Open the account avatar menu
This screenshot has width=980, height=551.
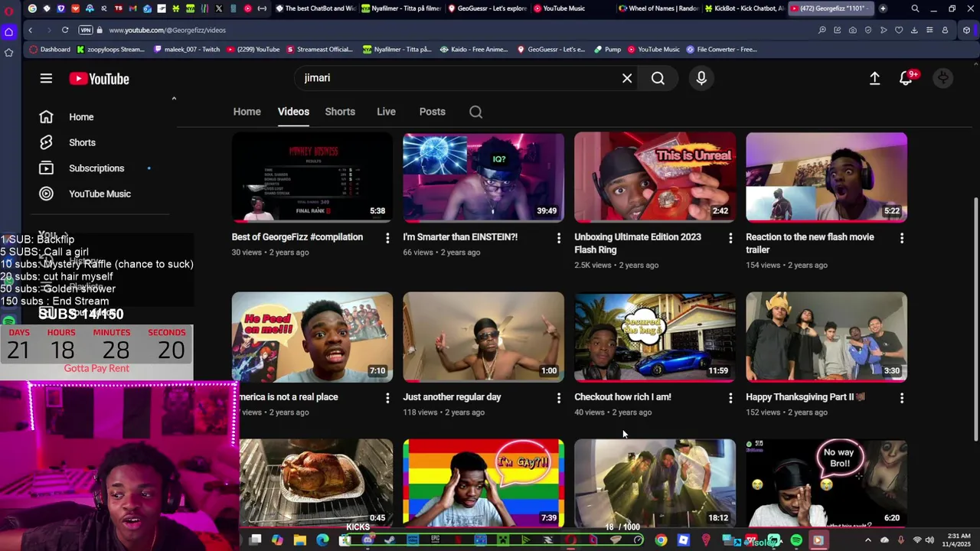coord(943,78)
